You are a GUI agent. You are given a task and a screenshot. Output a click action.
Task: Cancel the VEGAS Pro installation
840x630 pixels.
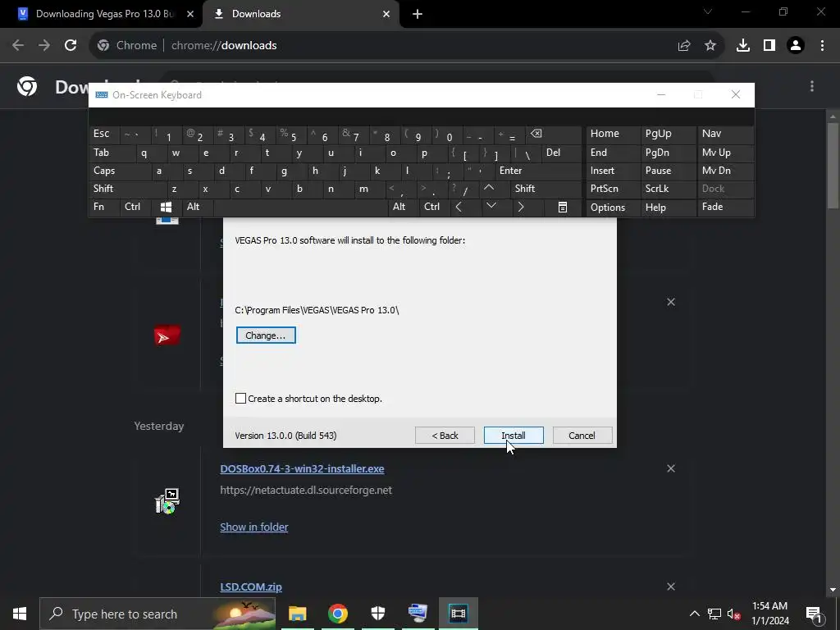click(582, 435)
